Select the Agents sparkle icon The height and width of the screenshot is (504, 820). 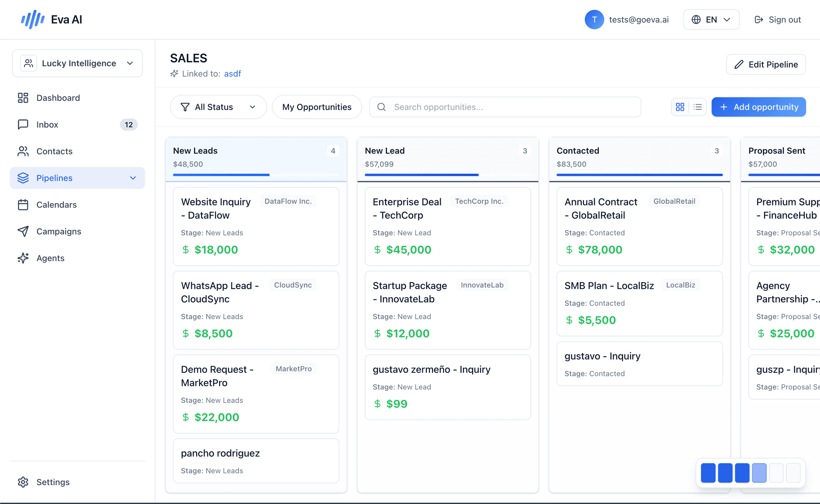[23, 258]
